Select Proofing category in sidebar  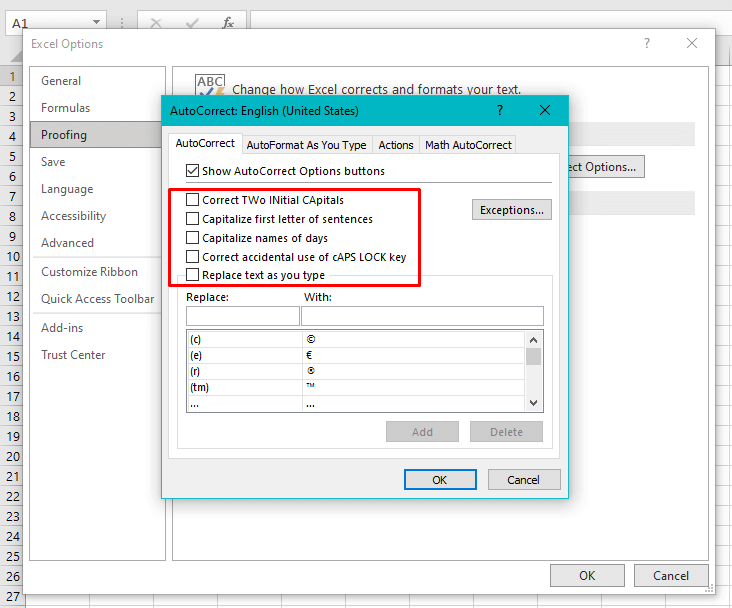(x=97, y=135)
